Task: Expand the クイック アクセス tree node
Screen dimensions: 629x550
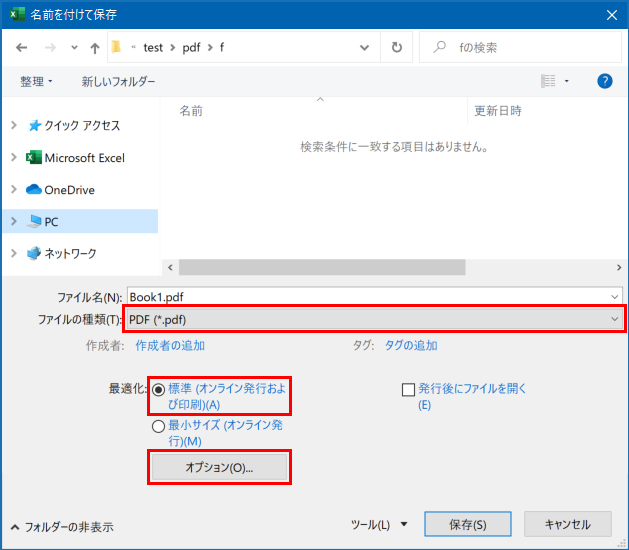Action: click(13, 126)
